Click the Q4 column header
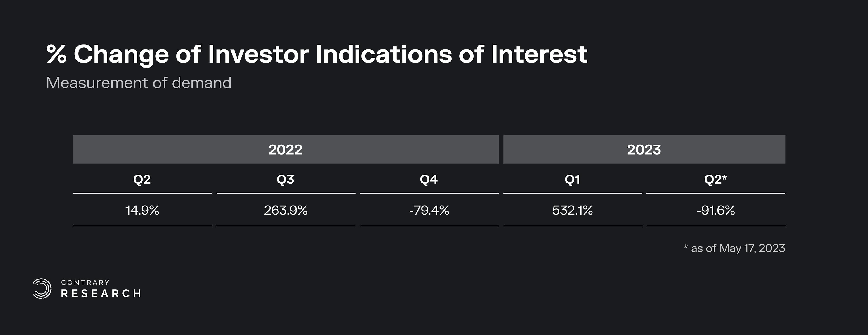Screen dimensions: 868x335 pos(429,179)
